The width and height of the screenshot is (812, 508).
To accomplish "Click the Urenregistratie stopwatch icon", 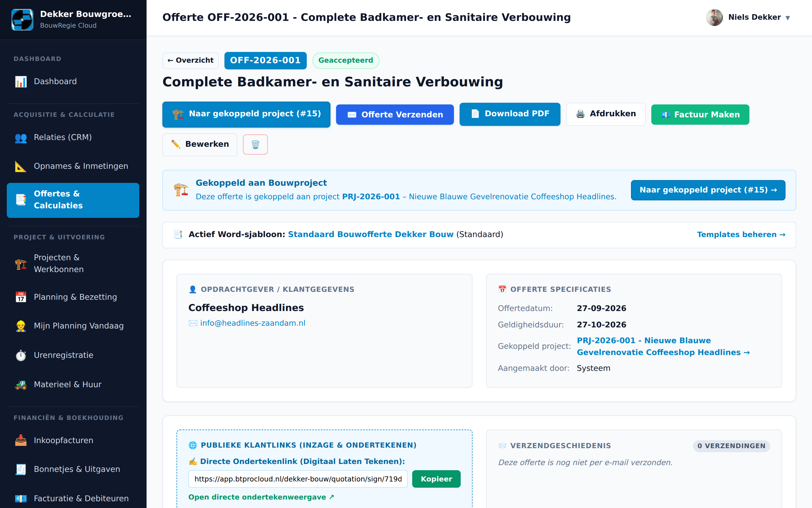I will point(21,355).
